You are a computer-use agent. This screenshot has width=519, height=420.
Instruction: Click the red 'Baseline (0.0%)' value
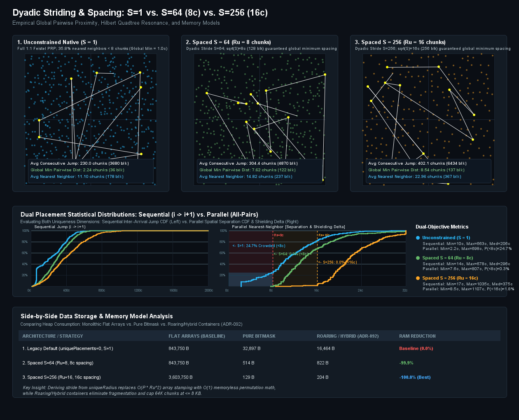(x=416, y=348)
